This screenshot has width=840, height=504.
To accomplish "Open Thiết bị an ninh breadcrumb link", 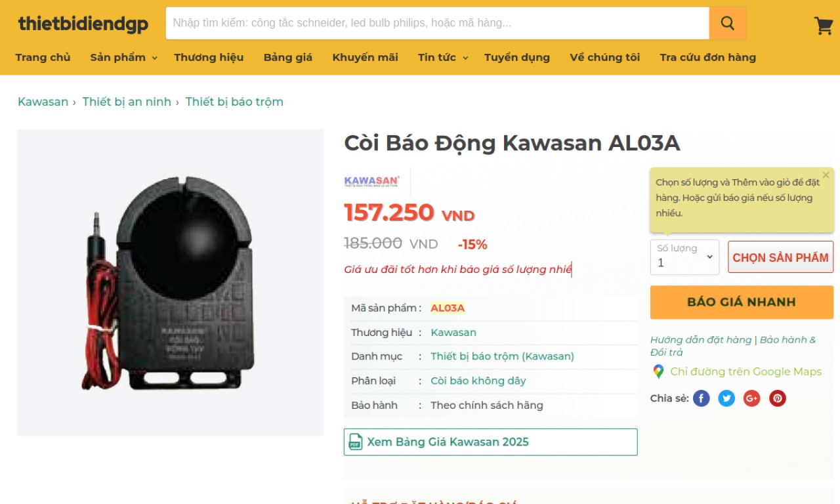I will click(x=127, y=102).
